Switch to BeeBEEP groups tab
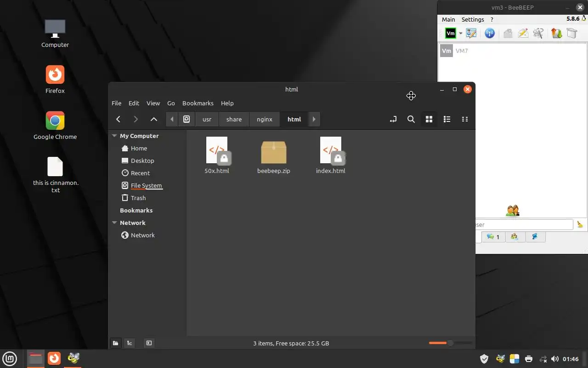 pos(514,237)
